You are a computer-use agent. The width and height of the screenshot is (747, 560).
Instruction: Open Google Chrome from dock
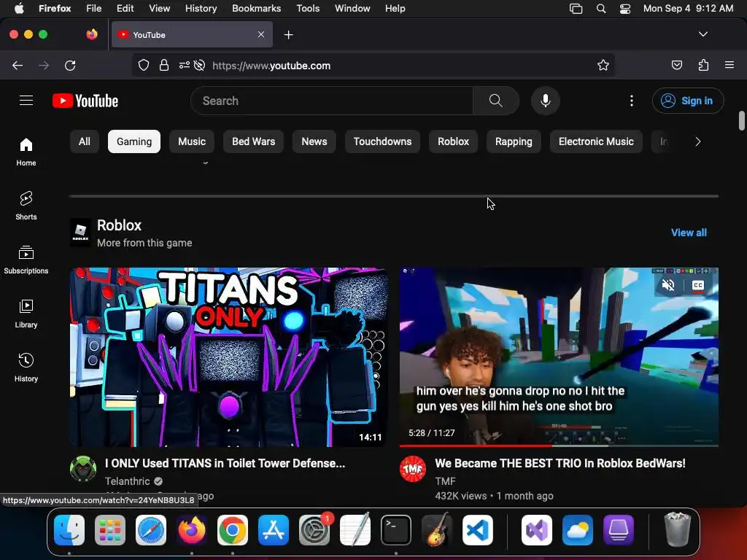pos(233,530)
